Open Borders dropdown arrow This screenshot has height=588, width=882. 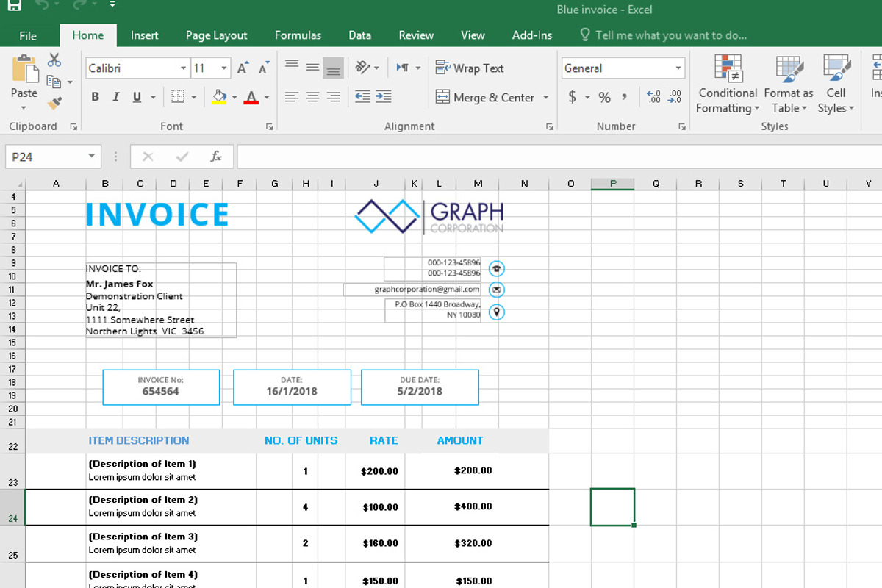click(194, 97)
